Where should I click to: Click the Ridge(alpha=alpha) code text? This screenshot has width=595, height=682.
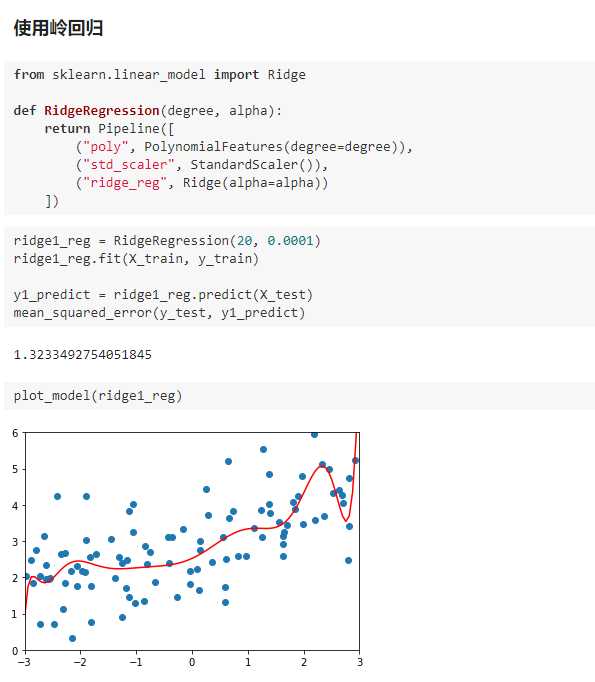[255, 183]
